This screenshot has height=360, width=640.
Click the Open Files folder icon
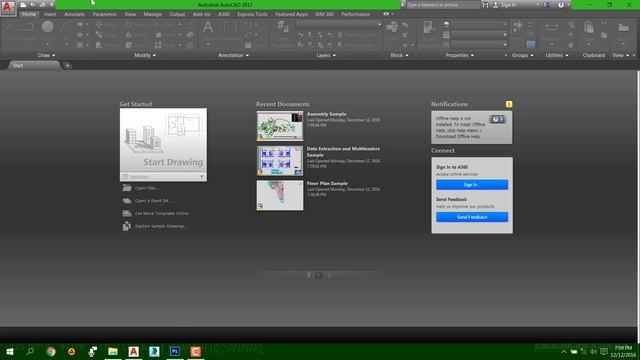pyautogui.click(x=127, y=188)
